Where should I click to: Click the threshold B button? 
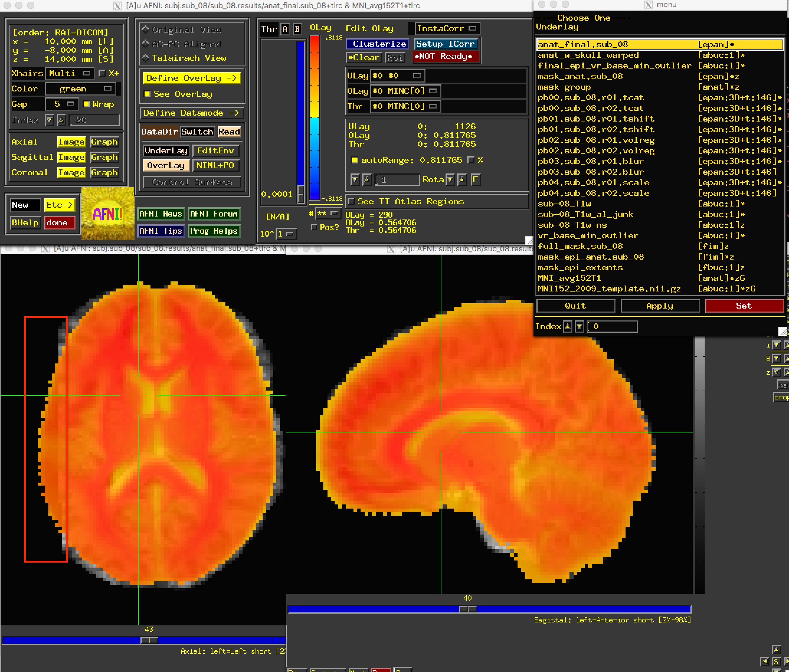(x=297, y=29)
